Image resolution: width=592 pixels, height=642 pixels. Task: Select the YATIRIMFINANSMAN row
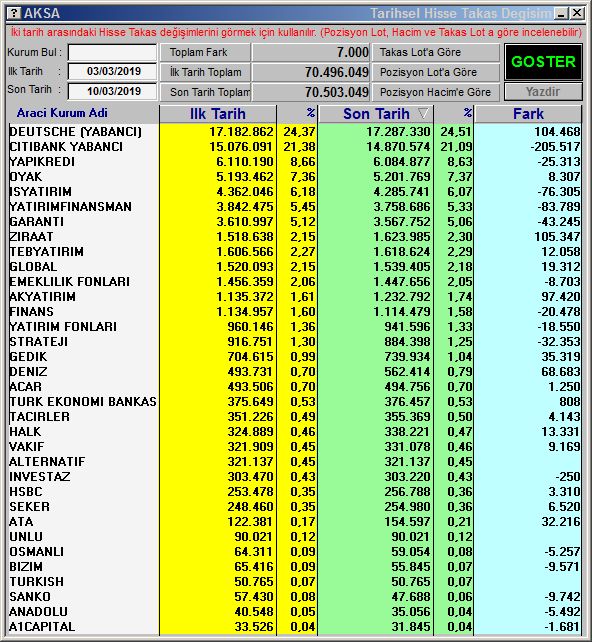pyautogui.click(x=295, y=207)
